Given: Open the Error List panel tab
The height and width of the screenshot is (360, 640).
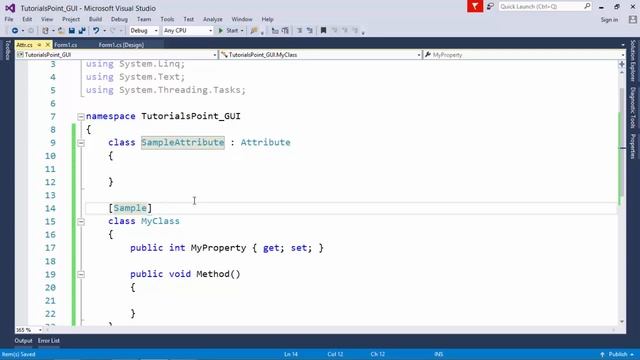Looking at the screenshot, I should [x=49, y=340].
